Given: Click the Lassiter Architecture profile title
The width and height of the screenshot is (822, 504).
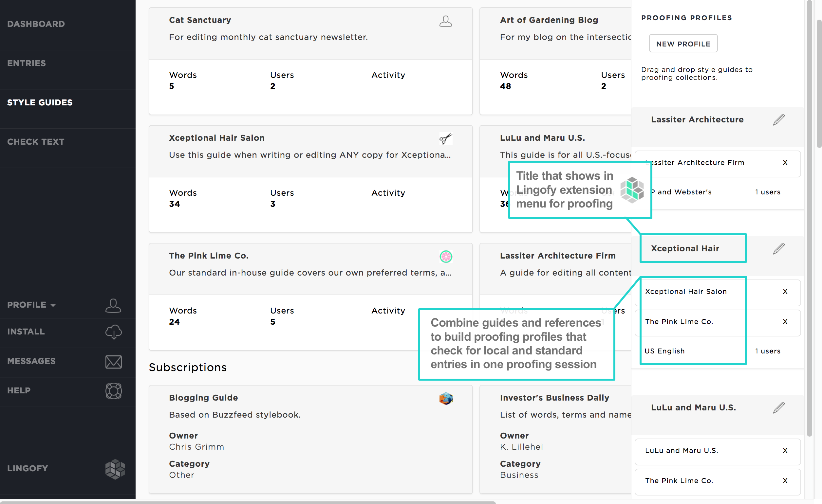Looking at the screenshot, I should pos(697,120).
